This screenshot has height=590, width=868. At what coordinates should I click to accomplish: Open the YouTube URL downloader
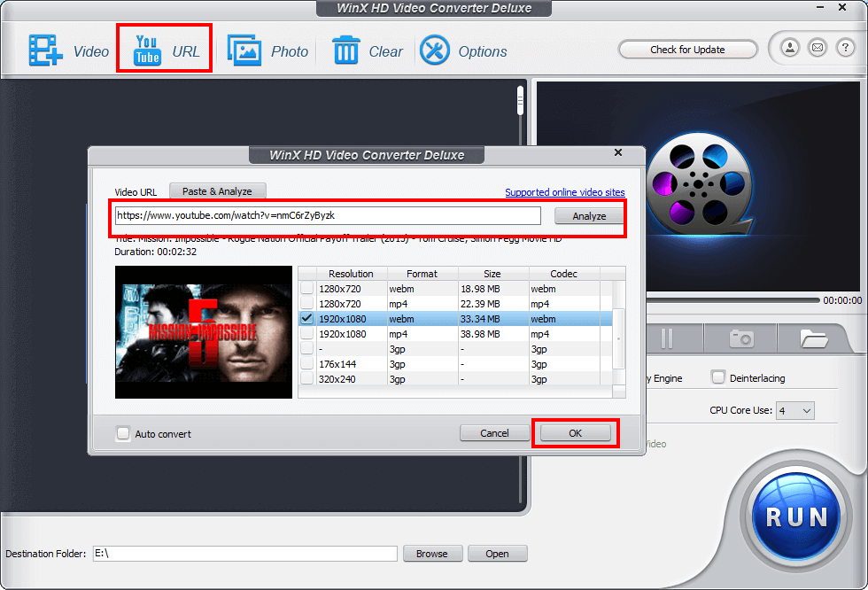coord(166,50)
